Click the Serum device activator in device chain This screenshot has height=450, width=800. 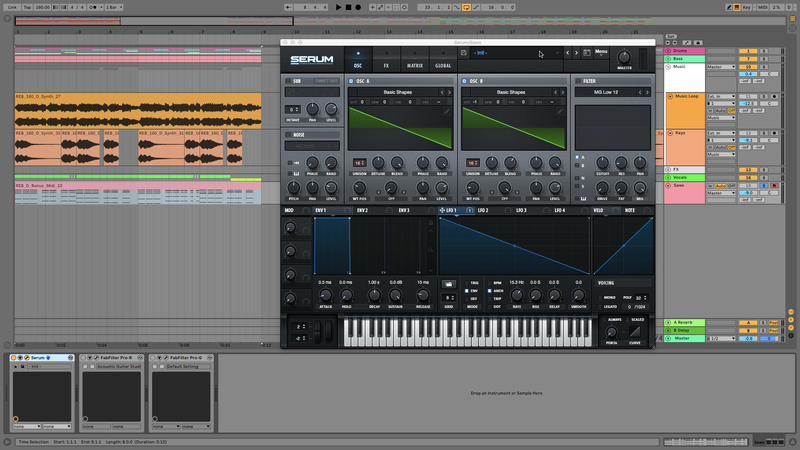[x=14, y=358]
